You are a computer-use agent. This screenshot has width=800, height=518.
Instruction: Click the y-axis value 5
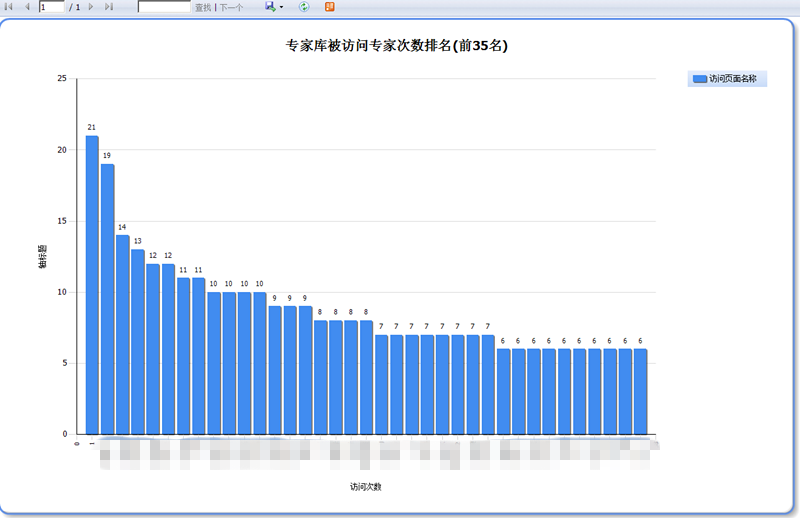[x=65, y=363]
